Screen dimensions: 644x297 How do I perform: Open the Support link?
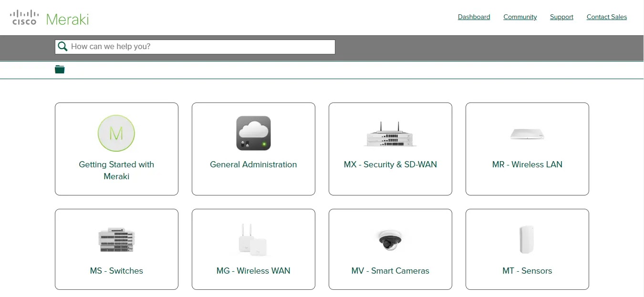(561, 17)
